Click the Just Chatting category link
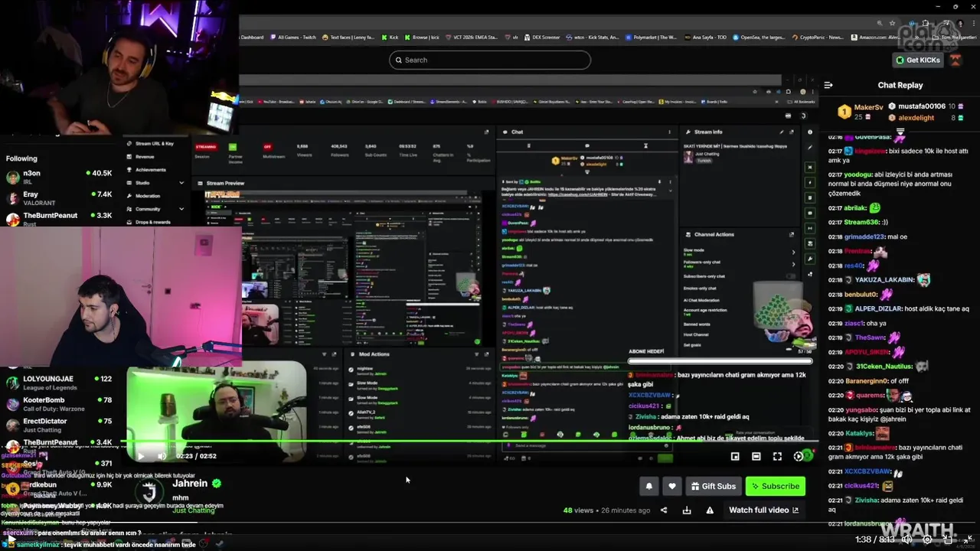The image size is (980, 551). tap(194, 510)
